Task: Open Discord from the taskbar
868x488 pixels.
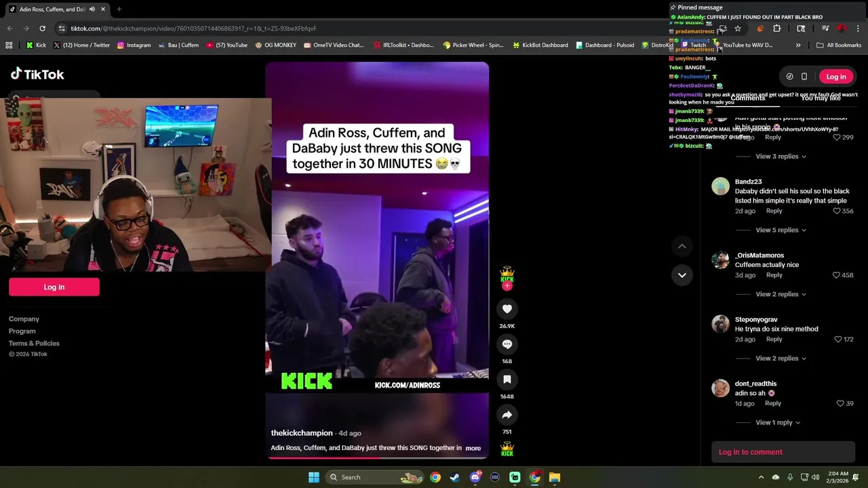Action: pyautogui.click(x=475, y=477)
